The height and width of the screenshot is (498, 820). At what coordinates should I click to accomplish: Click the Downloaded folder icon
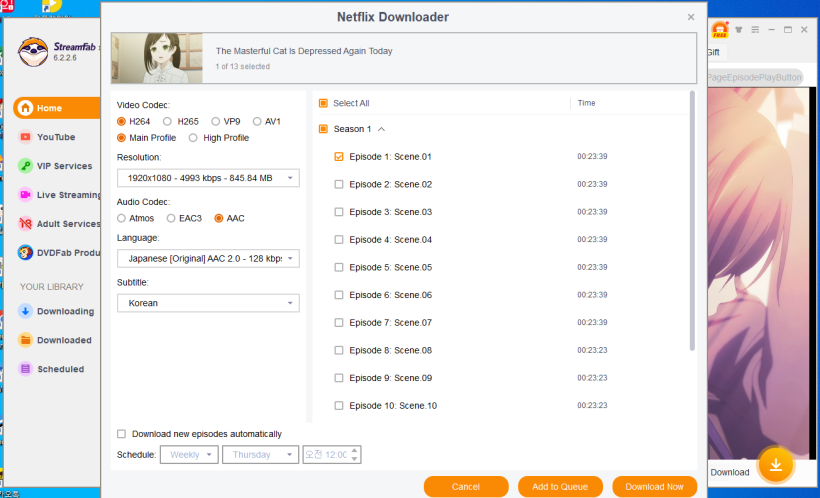25,340
